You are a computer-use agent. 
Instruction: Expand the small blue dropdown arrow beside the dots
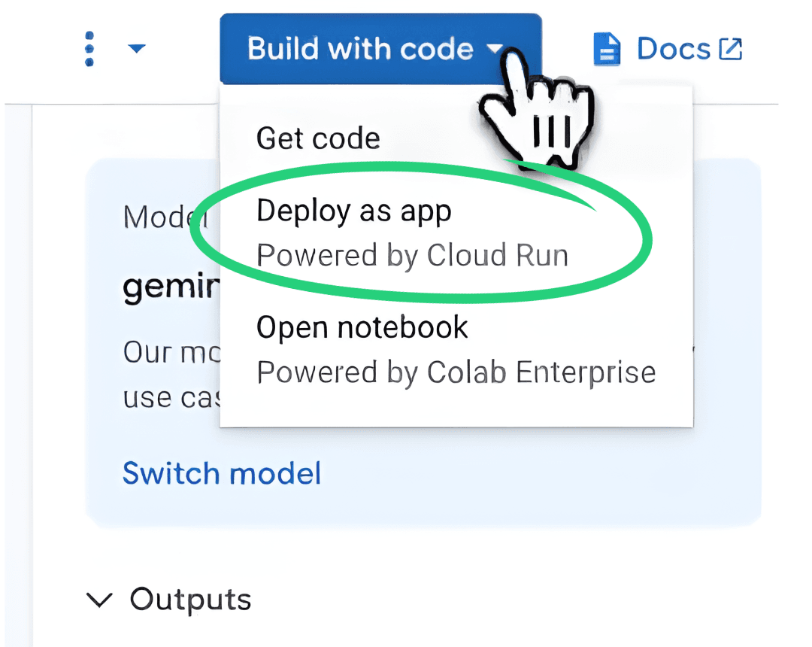(137, 49)
